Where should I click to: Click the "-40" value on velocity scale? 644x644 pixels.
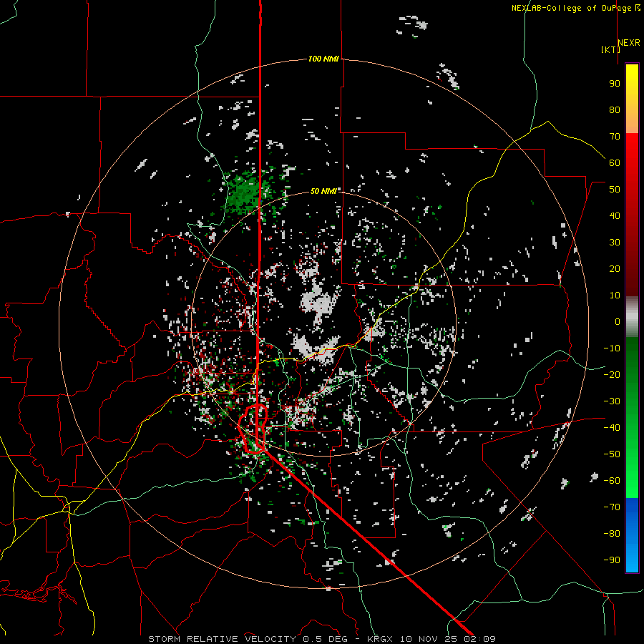[612, 428]
